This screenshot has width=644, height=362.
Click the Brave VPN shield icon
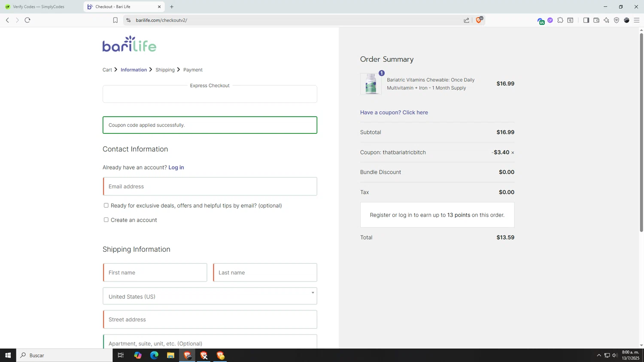[617, 20]
